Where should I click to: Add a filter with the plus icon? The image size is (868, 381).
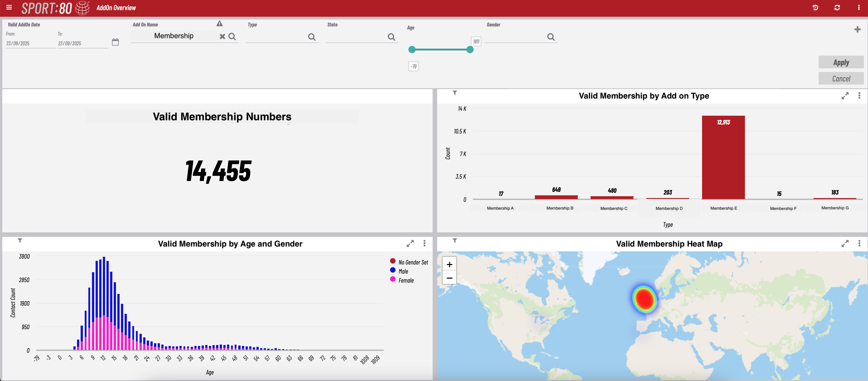click(858, 30)
